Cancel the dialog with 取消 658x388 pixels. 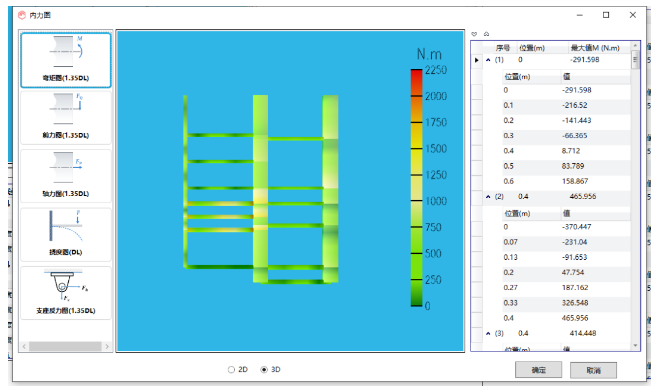pyautogui.click(x=593, y=370)
